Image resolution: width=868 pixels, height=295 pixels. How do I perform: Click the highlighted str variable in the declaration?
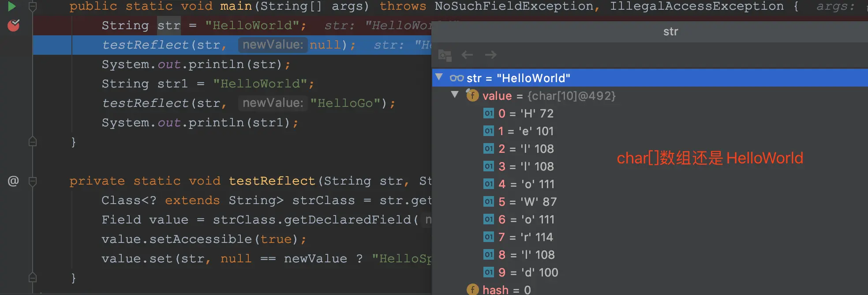(x=169, y=26)
